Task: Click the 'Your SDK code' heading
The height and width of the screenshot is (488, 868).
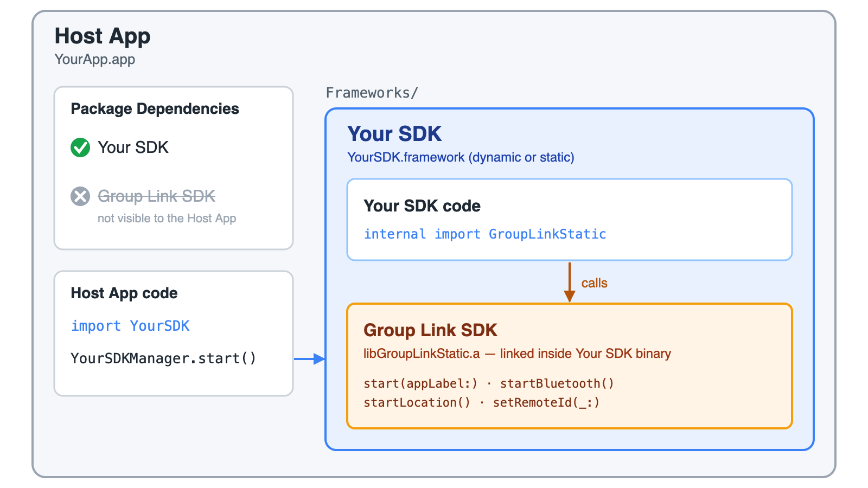Action: 422,206
